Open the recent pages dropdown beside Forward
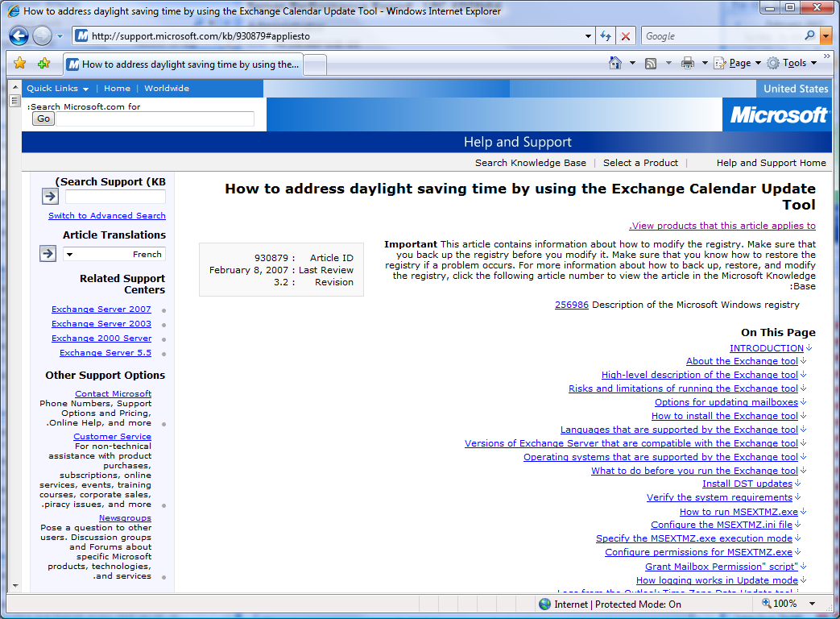Screen dimensions: 840x619 click(x=60, y=36)
